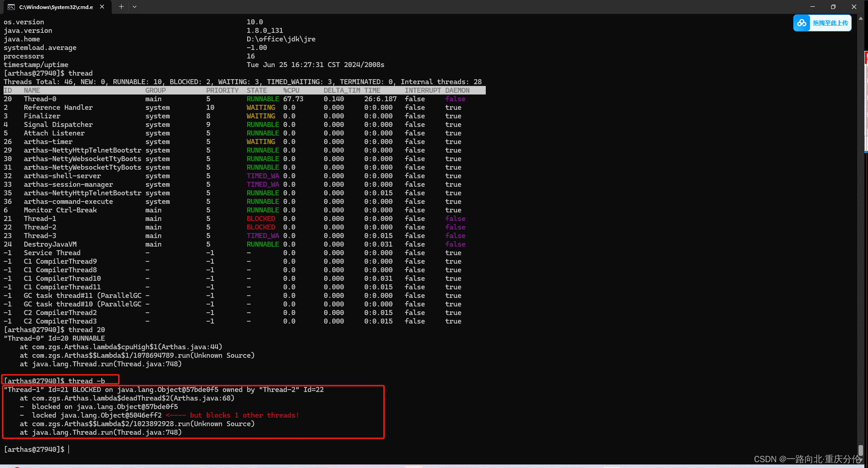Close the cmd.exe tab
868x468 pixels.
[x=102, y=7]
